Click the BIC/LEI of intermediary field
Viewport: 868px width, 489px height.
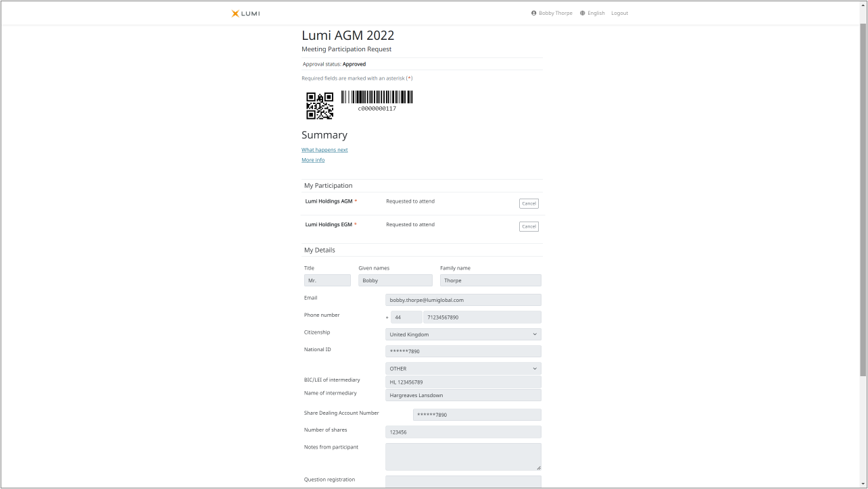463,382
